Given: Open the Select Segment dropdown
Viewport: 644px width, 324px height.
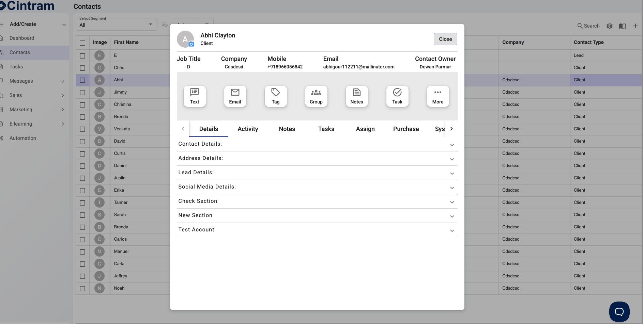Looking at the screenshot, I should [x=116, y=25].
